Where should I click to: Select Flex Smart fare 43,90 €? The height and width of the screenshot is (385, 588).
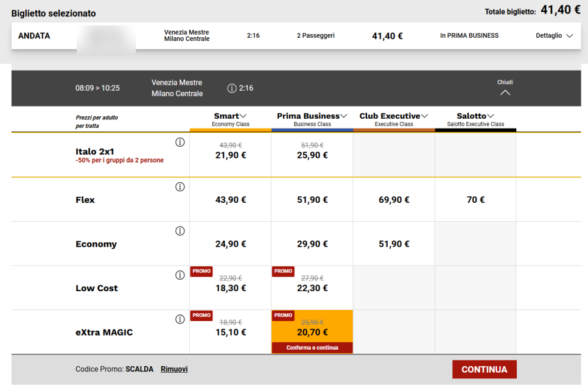[x=230, y=200]
